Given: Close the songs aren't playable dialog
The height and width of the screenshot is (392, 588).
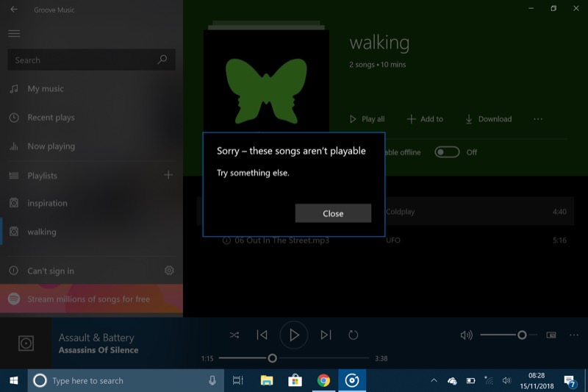Looking at the screenshot, I should pyautogui.click(x=333, y=213).
